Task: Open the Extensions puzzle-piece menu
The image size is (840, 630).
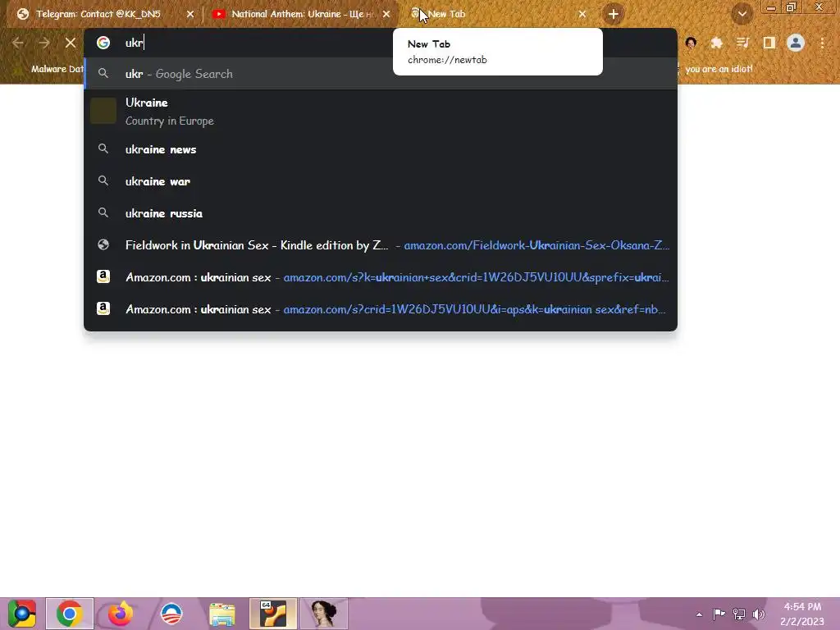Action: pos(716,43)
